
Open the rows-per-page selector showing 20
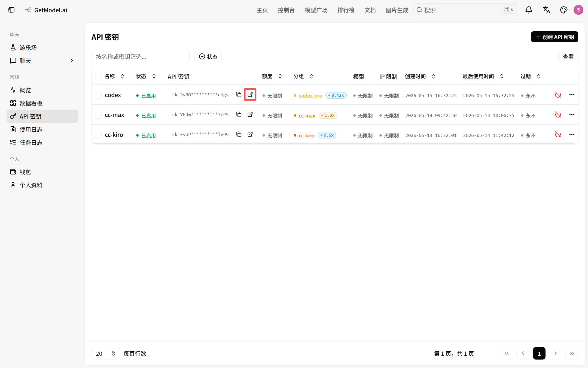(106, 354)
